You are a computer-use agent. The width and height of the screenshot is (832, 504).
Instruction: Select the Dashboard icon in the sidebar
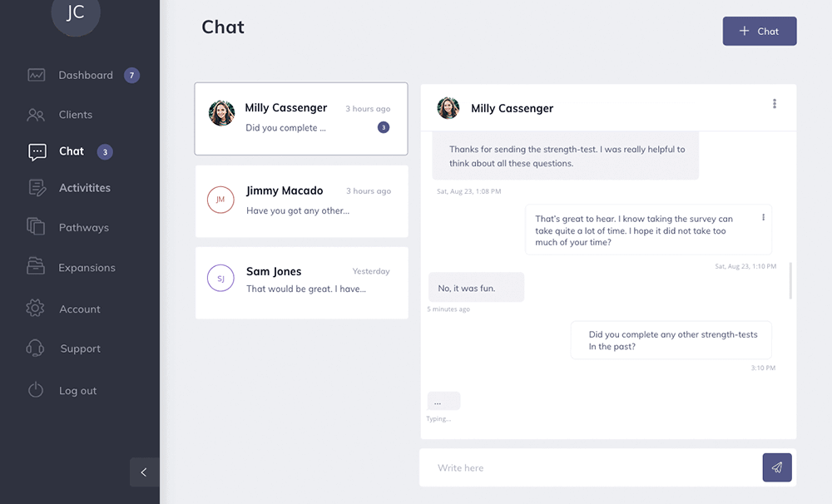point(37,75)
